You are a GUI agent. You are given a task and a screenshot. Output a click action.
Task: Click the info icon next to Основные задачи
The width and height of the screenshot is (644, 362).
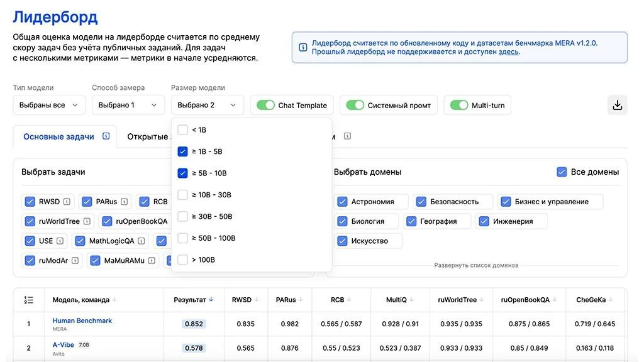pos(106,136)
